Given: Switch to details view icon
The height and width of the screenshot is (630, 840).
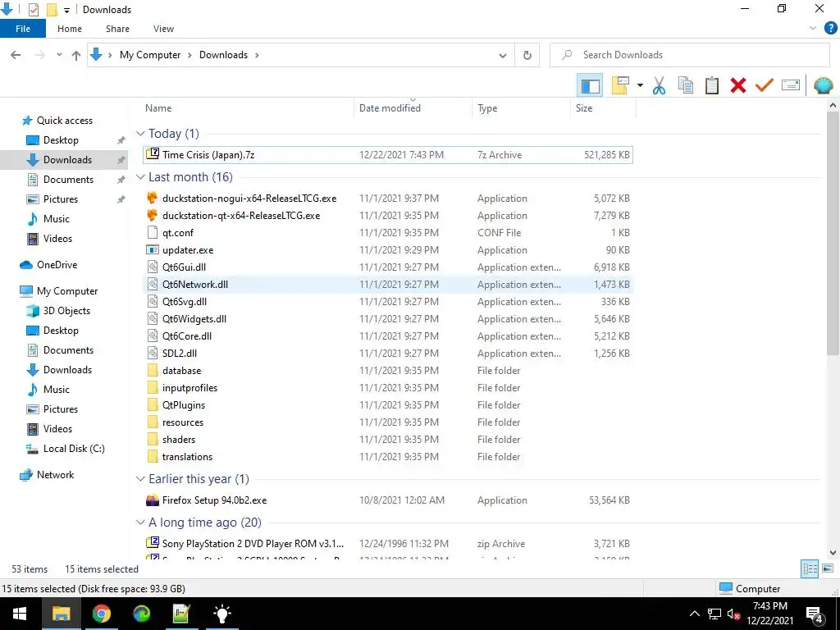Looking at the screenshot, I should point(810,569).
